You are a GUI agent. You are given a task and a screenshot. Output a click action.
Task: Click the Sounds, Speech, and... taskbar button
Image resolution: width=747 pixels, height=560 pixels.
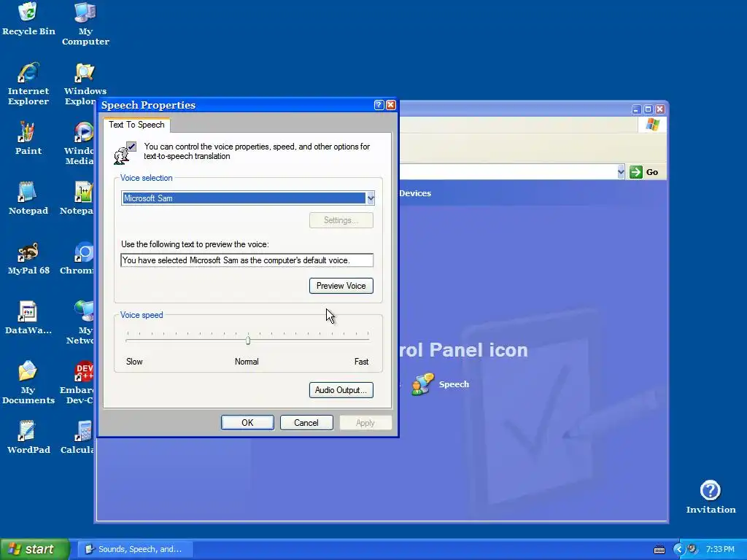pos(136,549)
